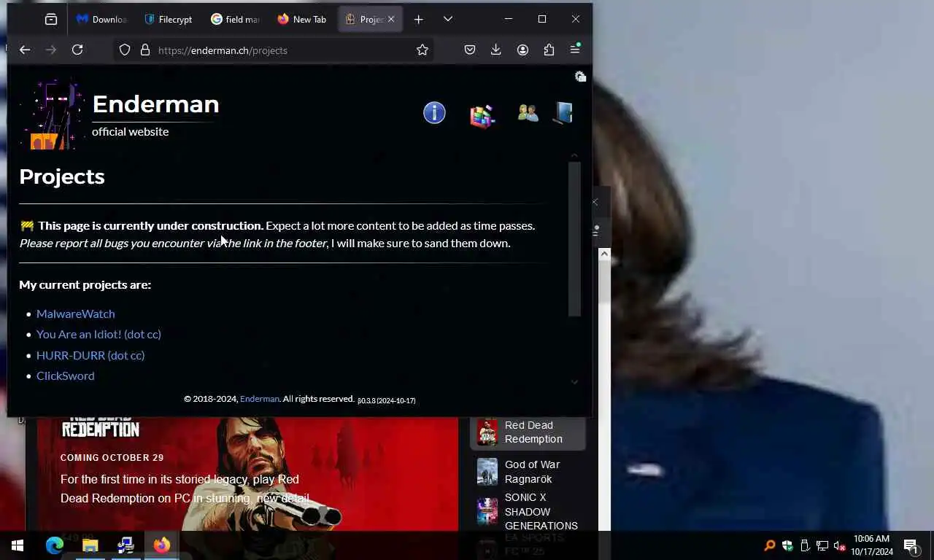Open the Windows notification center
934x560 pixels.
click(x=911, y=545)
